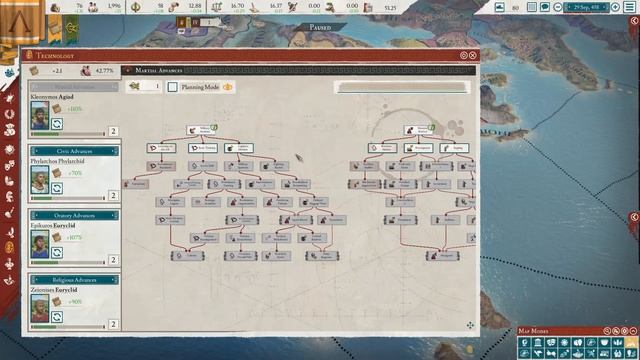Click the green banner beside the flag
This screenshot has height=360, width=640.
71,29
